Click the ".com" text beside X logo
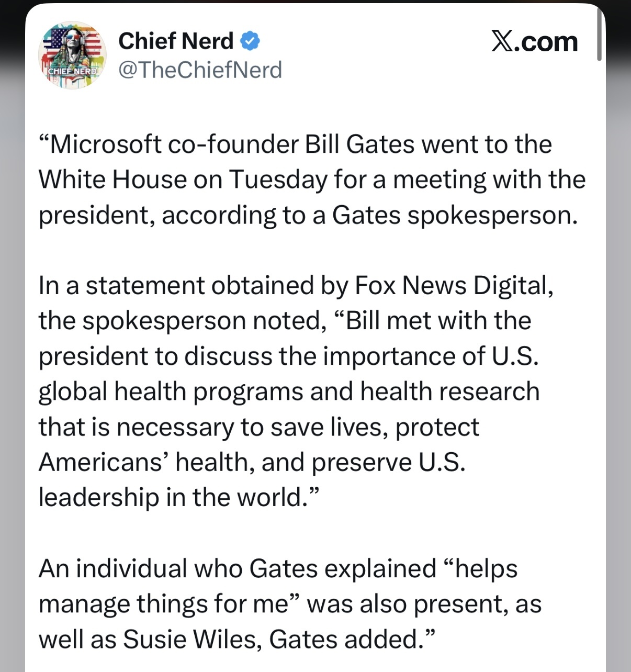This screenshot has width=631, height=672. pos(546,42)
